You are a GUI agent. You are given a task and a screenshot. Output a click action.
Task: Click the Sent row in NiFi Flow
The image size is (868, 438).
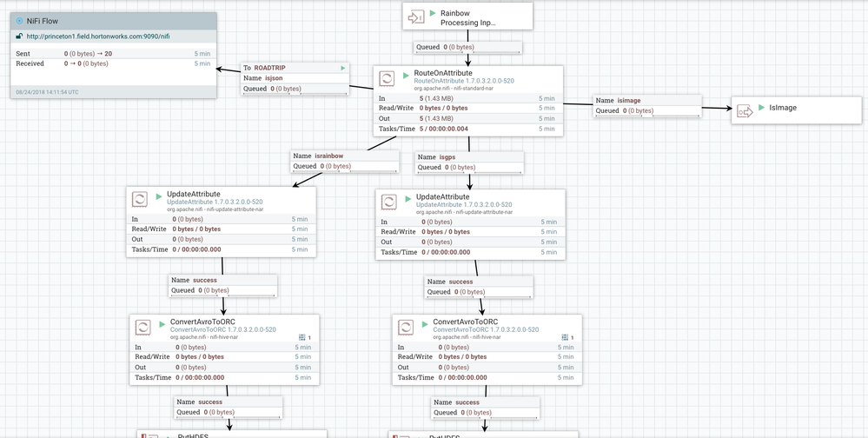point(114,54)
